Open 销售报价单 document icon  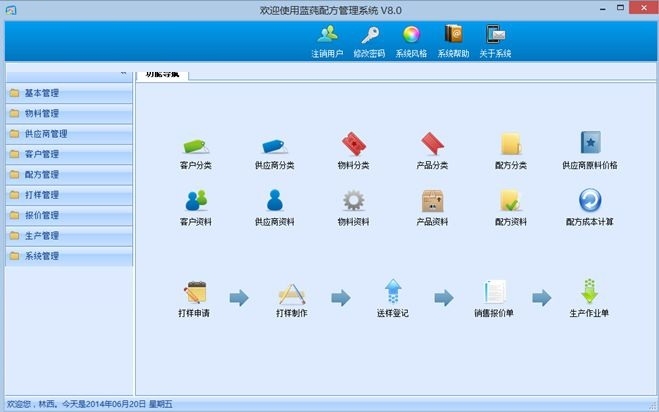pyautogui.click(x=494, y=291)
